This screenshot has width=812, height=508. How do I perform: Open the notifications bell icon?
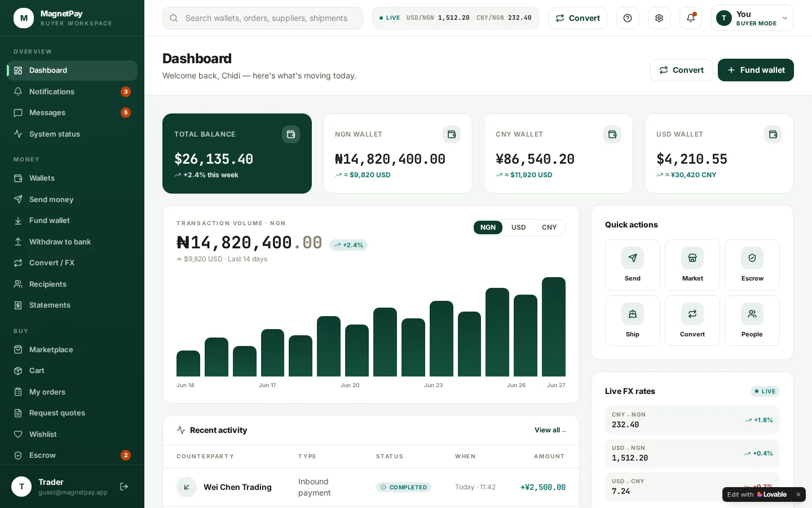691,18
